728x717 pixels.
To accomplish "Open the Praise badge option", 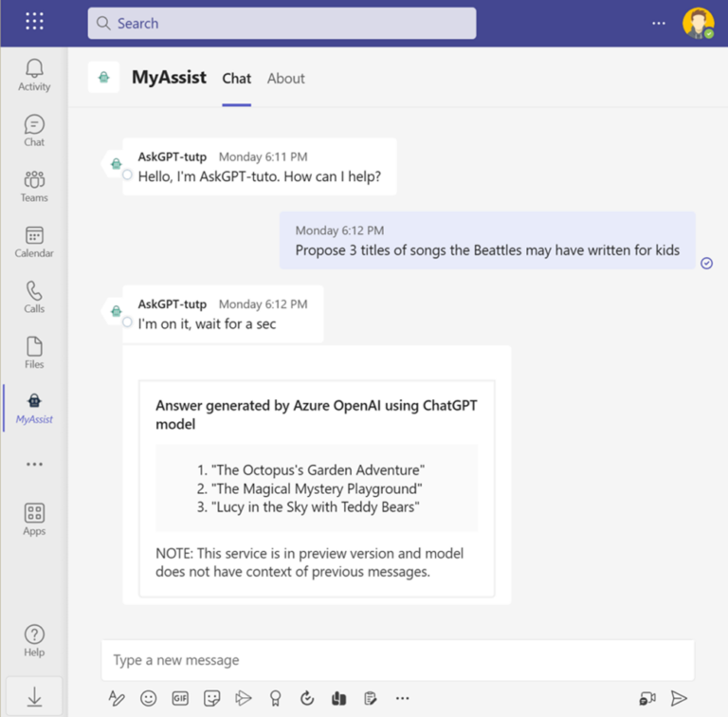I will [276, 698].
